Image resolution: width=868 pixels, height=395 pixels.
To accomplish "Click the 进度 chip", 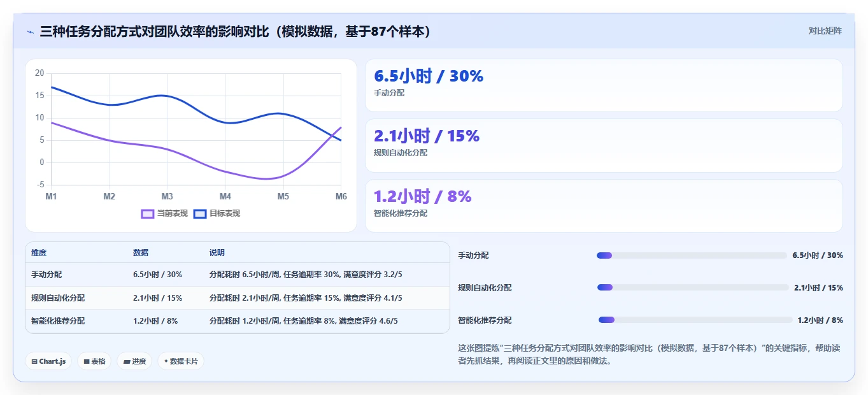I will click(134, 361).
